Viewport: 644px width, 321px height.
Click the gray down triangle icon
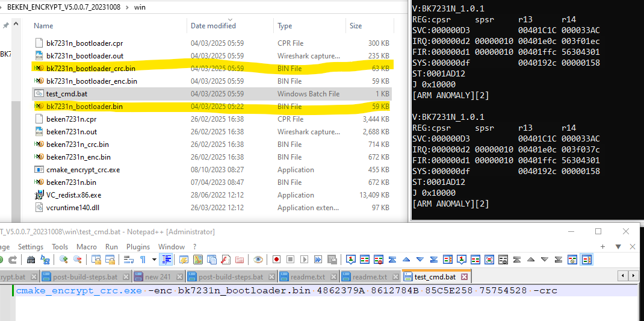(545, 260)
